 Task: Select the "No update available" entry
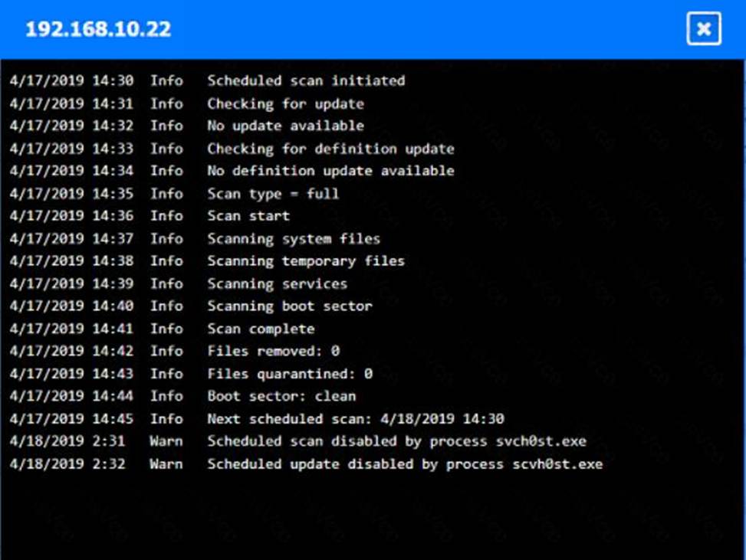pos(285,126)
